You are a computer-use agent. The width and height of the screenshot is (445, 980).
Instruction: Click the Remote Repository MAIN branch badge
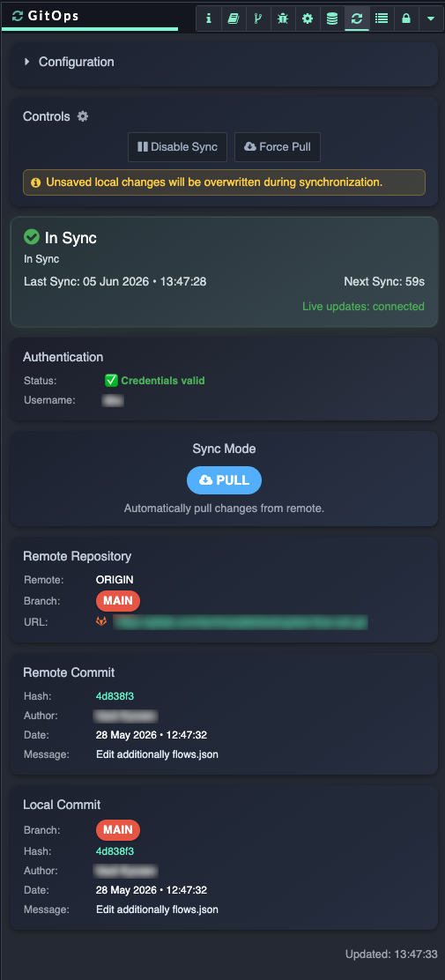click(118, 601)
